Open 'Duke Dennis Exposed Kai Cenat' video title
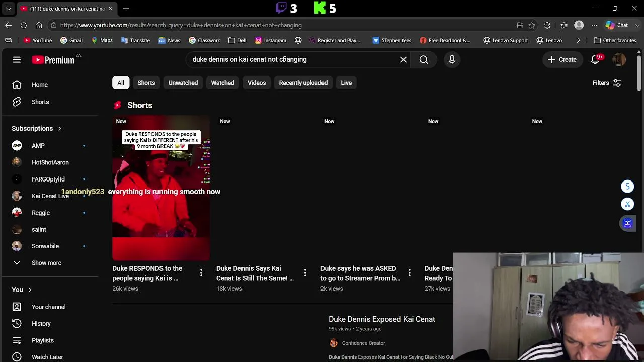 click(x=382, y=319)
